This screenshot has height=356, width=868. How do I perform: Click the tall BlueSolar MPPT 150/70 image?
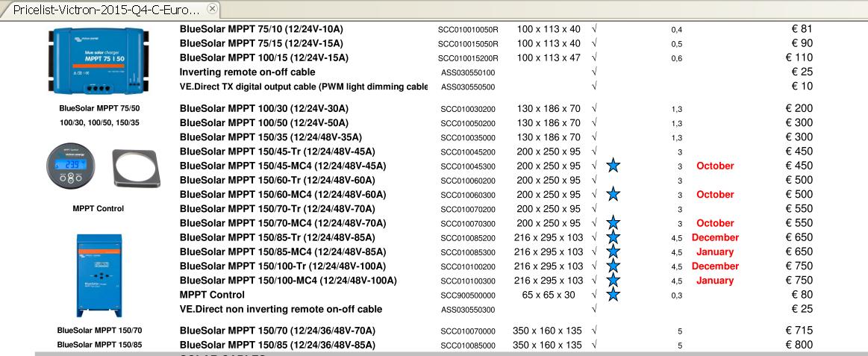pyautogui.click(x=99, y=275)
